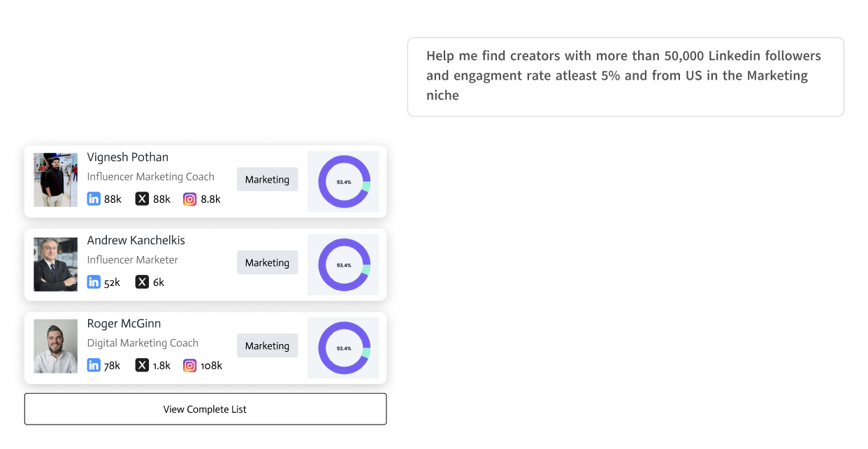Click Vignesh Pothan's X (Twitter) icon
The image size is (868, 449).
(x=142, y=199)
